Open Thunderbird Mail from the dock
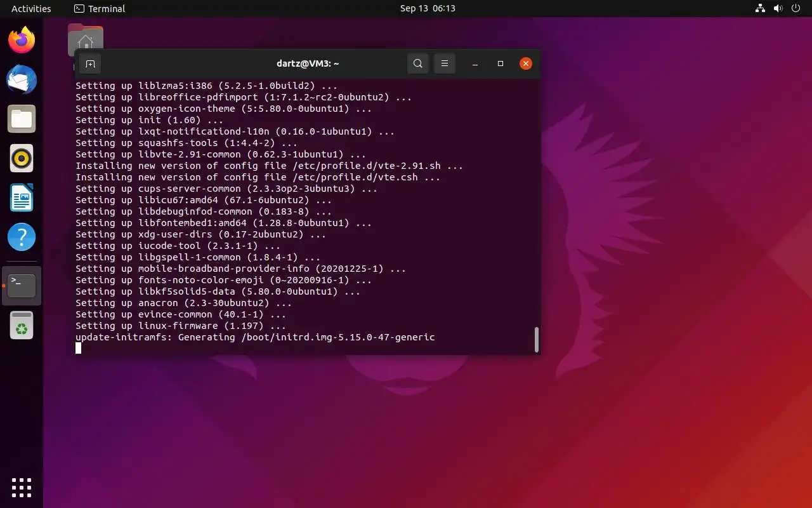The image size is (812, 508). 22,80
